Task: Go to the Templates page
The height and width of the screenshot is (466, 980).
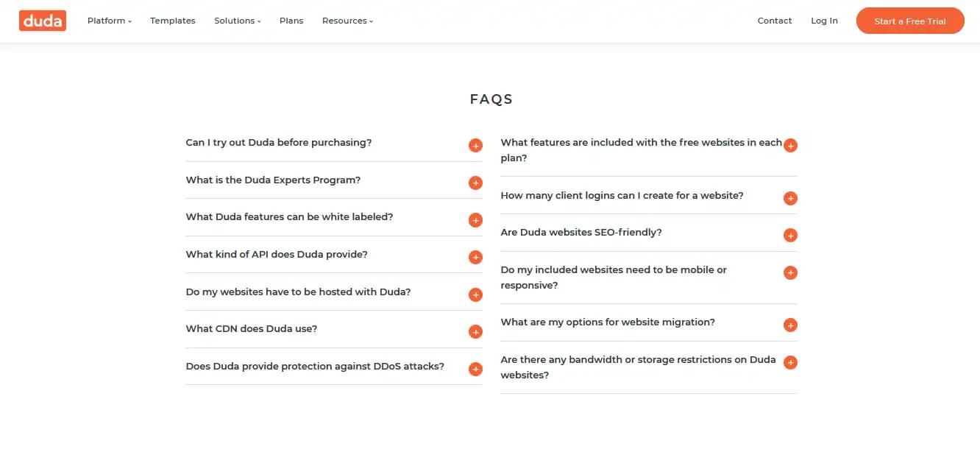Action: coord(173,21)
